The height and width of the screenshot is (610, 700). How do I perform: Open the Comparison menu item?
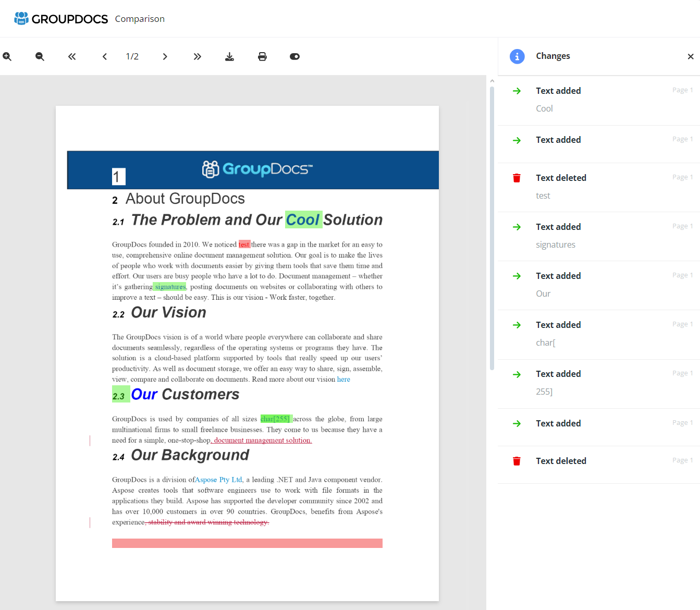click(x=140, y=18)
